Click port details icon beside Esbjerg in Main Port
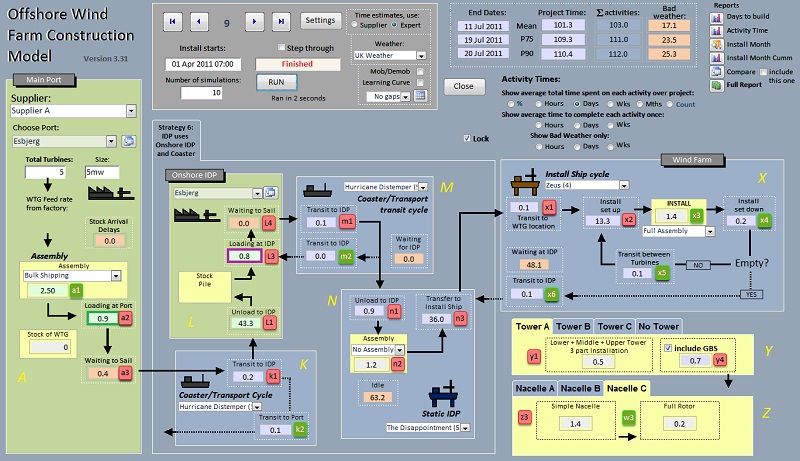Viewport: 800px width, 461px height. pyautogui.click(x=129, y=141)
